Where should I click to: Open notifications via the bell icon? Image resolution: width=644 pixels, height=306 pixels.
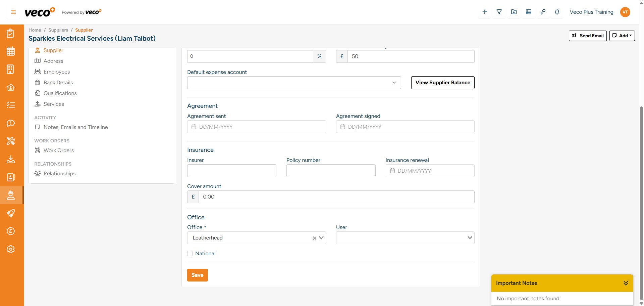coord(557,12)
